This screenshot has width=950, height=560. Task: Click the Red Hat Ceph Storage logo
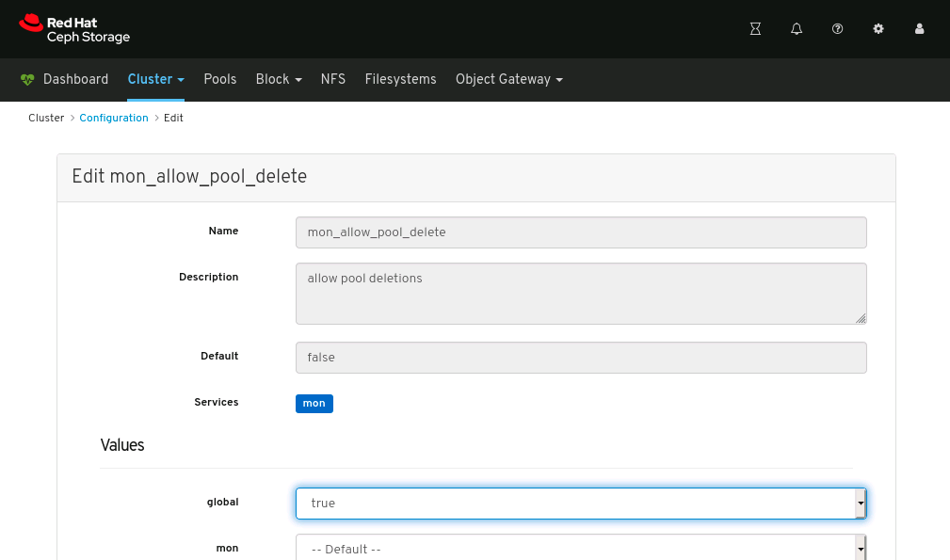point(74,29)
